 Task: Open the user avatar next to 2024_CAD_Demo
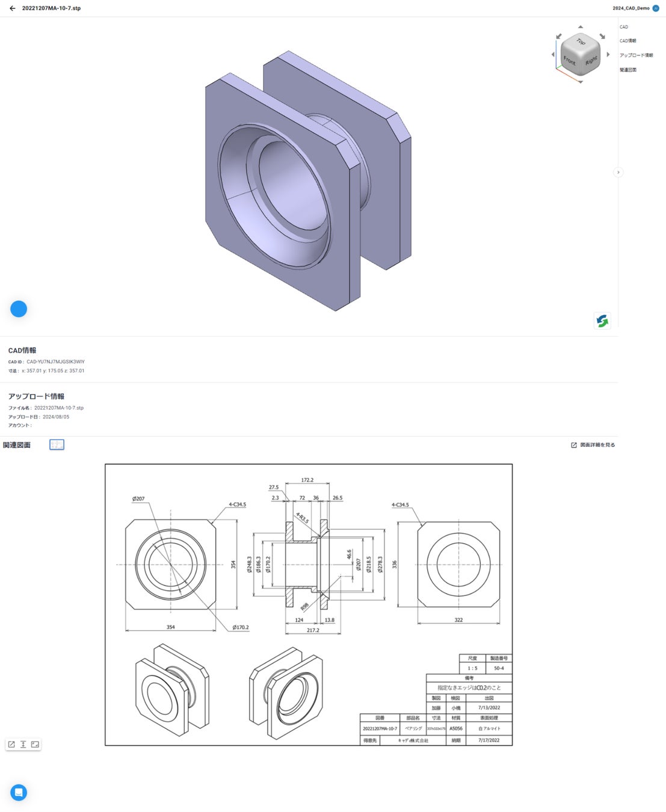[x=656, y=8]
